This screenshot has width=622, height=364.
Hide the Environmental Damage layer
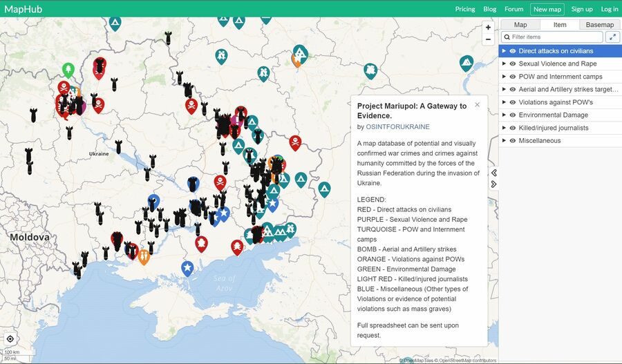point(513,115)
